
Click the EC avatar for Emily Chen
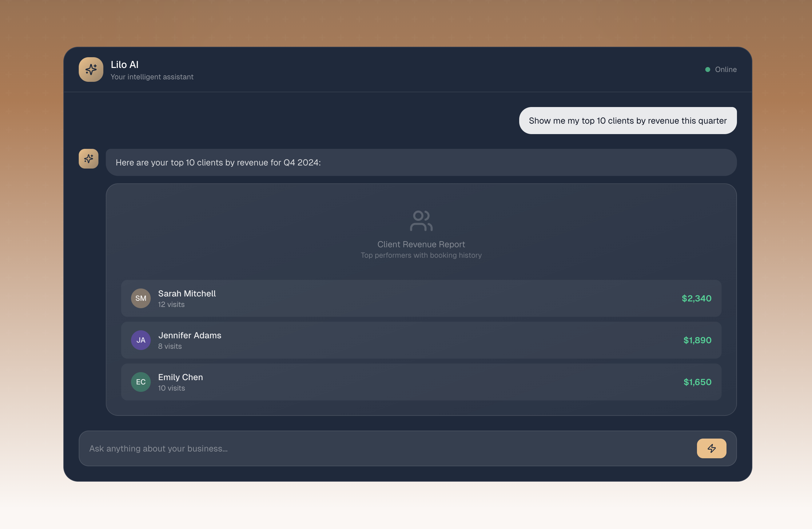pos(141,382)
